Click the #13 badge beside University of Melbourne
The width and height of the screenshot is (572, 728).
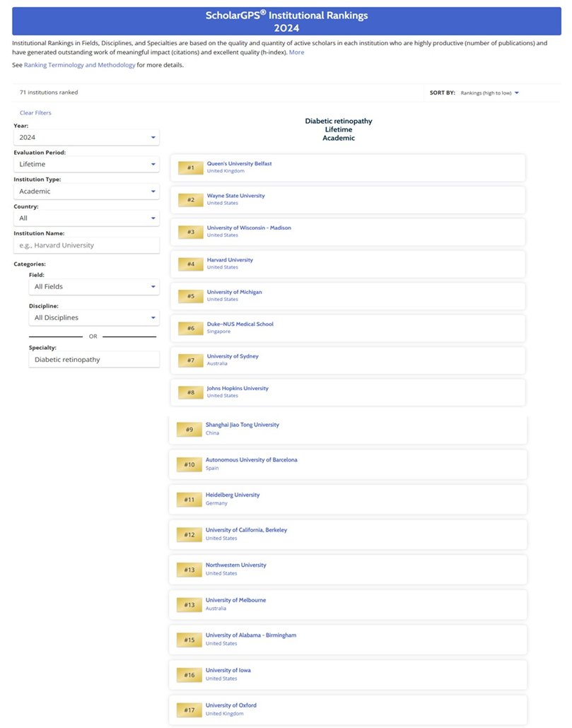pos(189,605)
